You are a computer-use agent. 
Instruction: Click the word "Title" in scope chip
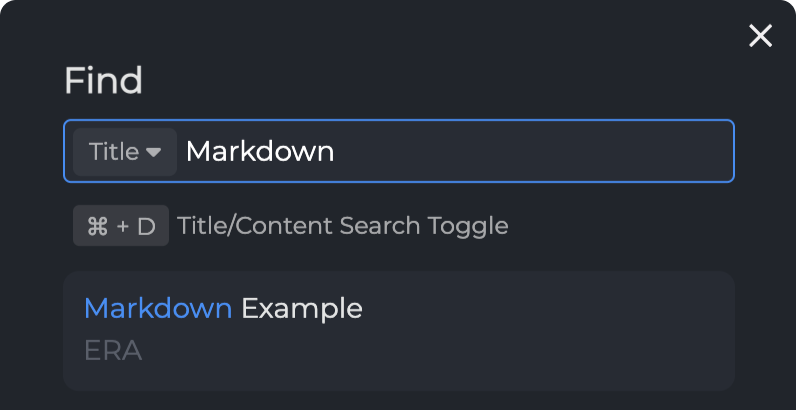[x=113, y=152]
